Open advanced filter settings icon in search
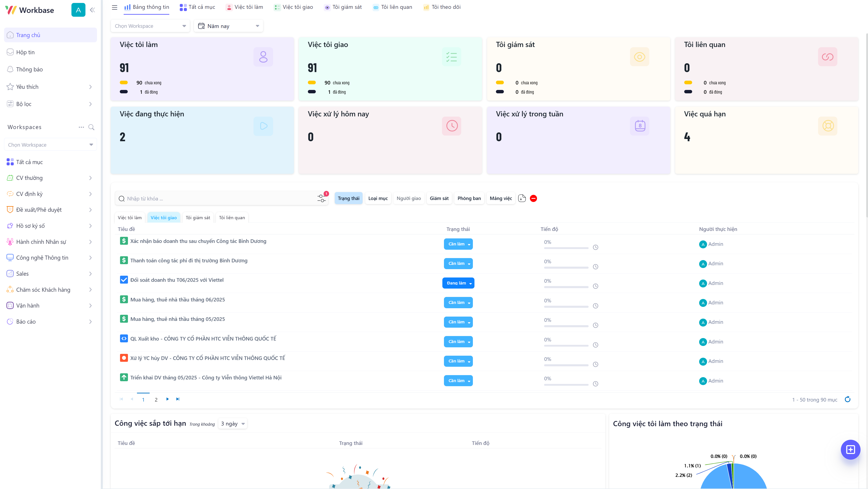The height and width of the screenshot is (489, 868). click(321, 198)
